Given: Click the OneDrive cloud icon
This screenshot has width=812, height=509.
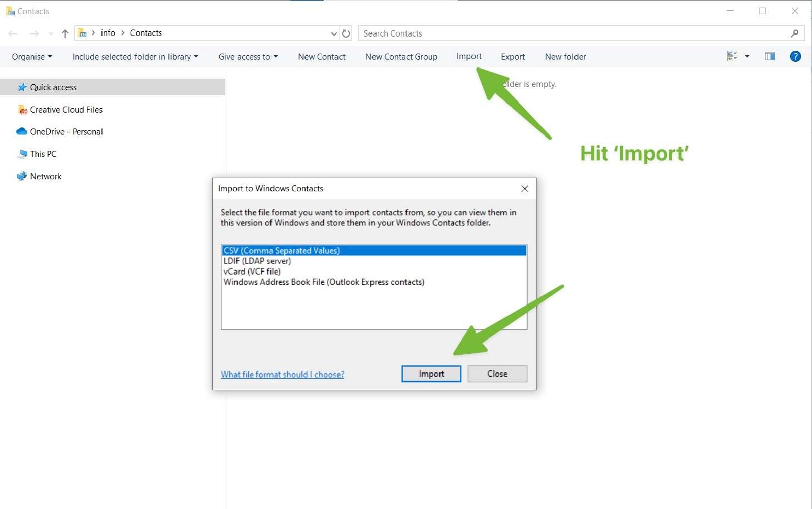Looking at the screenshot, I should coord(22,131).
